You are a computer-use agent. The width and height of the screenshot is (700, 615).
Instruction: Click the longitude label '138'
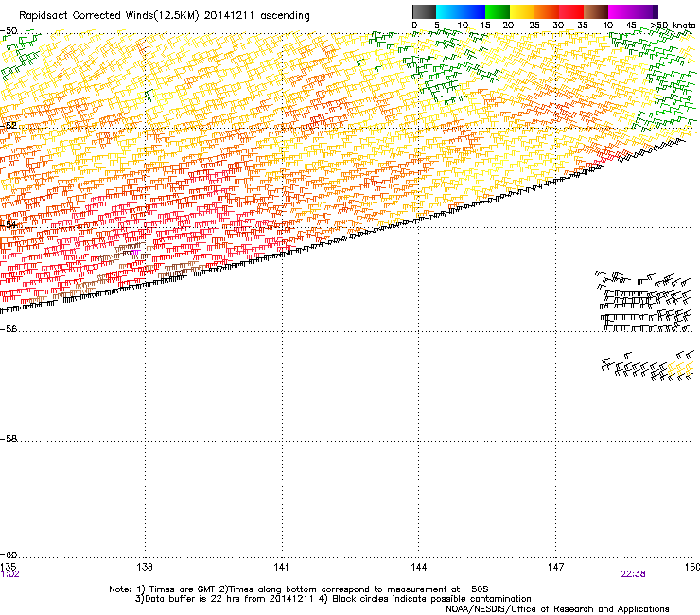point(145,567)
